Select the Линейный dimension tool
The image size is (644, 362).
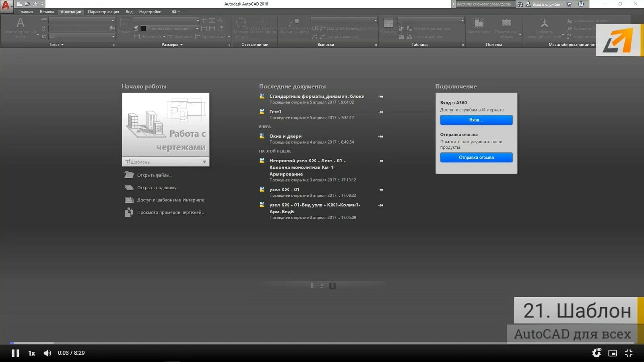147,37
